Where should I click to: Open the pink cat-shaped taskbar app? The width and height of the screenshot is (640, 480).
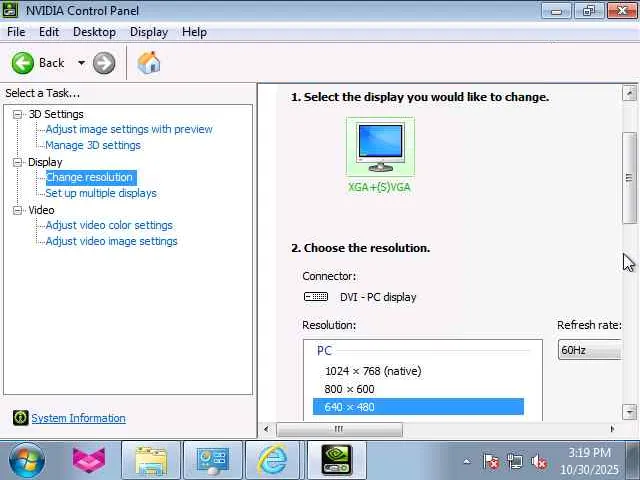point(89,460)
